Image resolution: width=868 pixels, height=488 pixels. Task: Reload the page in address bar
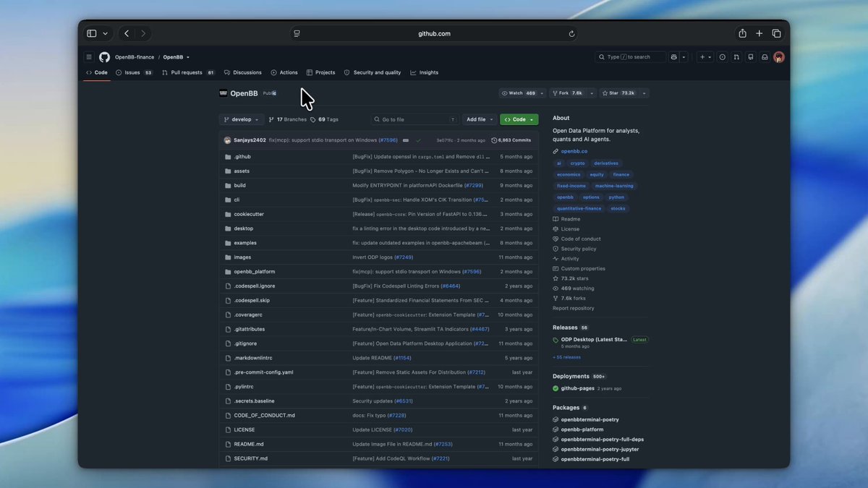click(571, 33)
